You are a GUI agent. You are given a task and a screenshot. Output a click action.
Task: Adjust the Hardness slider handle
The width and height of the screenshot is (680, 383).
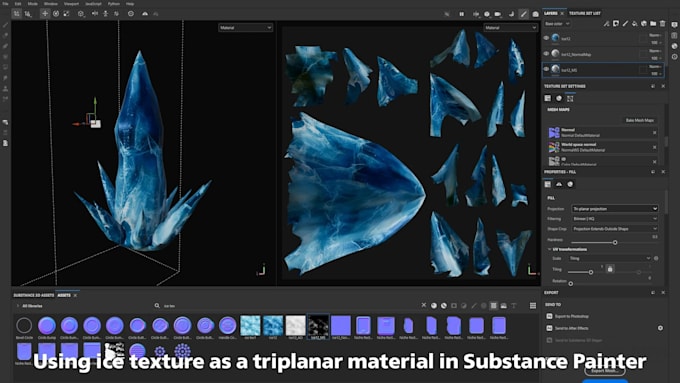[x=615, y=242]
